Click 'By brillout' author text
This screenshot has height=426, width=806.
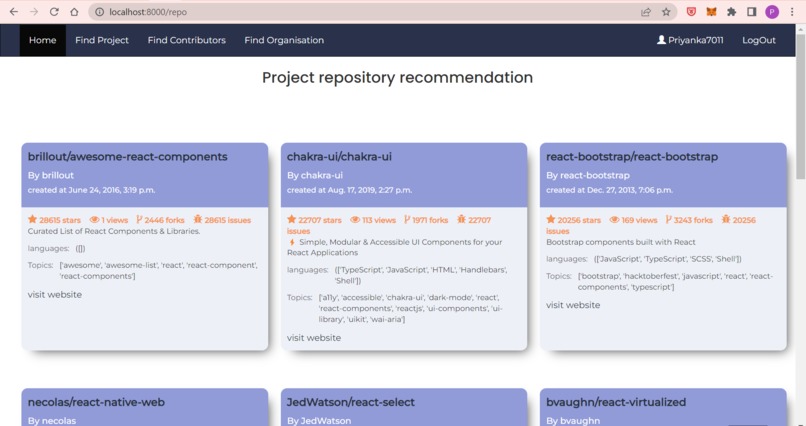coord(51,175)
